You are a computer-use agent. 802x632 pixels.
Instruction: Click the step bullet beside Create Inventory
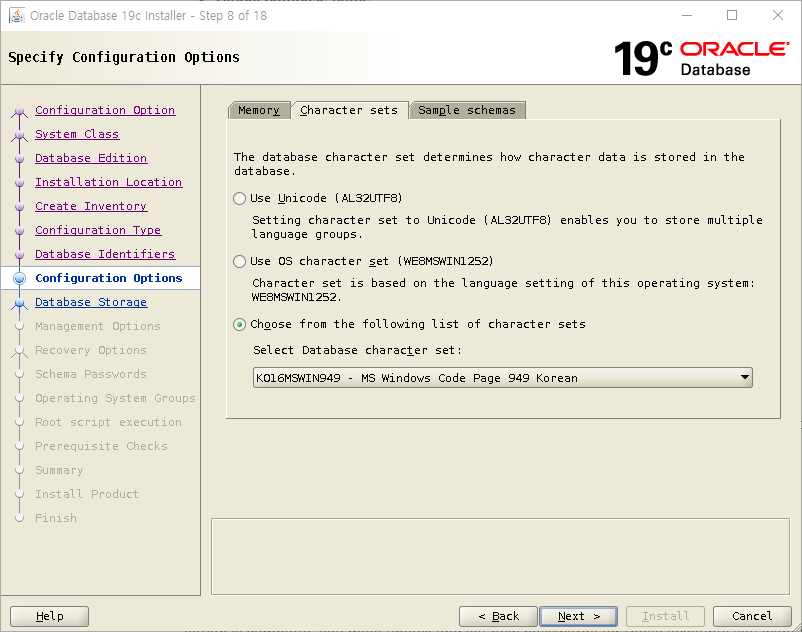click(19, 207)
